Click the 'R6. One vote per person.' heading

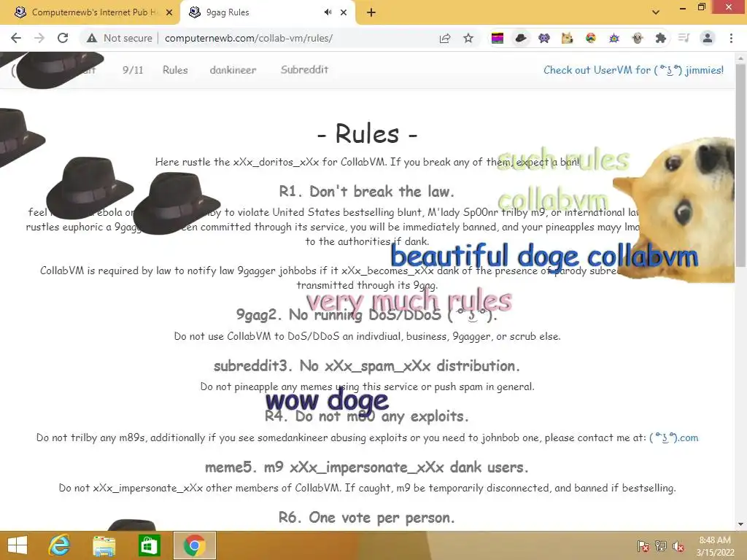point(366,518)
